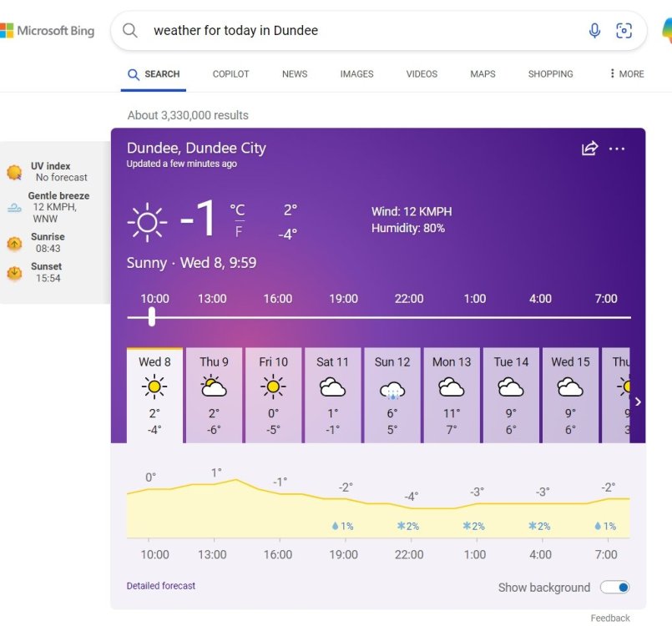This screenshot has height=626, width=672.
Task: Click the Dundee, Dundee City title
Action: click(196, 148)
